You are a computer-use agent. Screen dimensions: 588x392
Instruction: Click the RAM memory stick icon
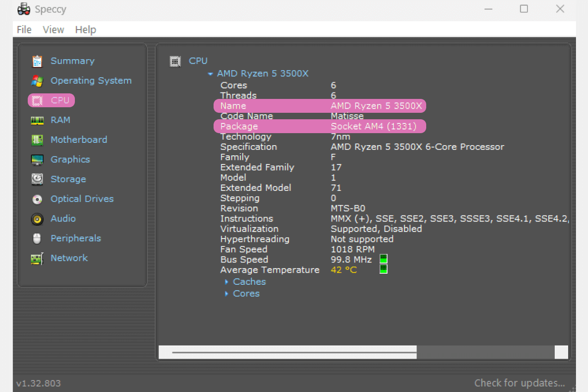pos(37,120)
